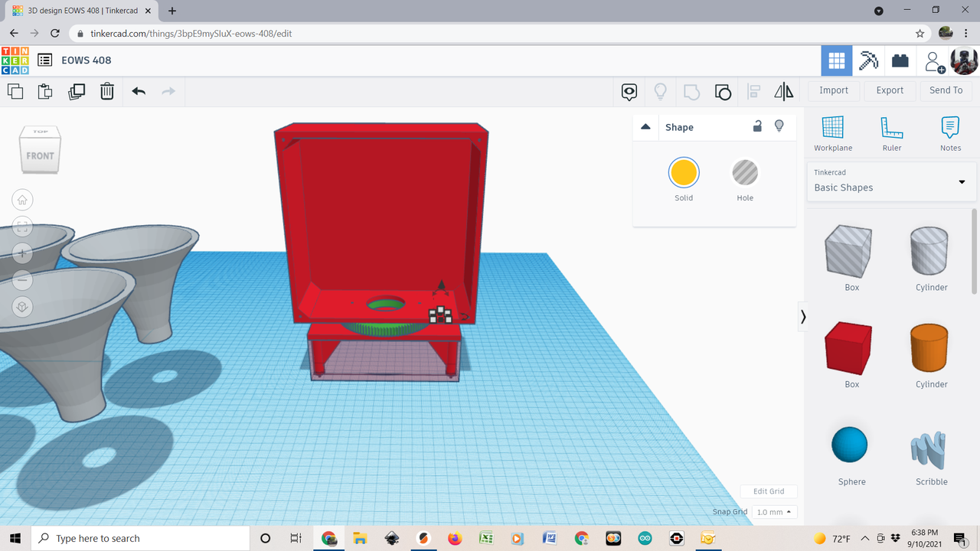
Task: Open the Blocks pickaxe mode icon
Action: point(868,60)
